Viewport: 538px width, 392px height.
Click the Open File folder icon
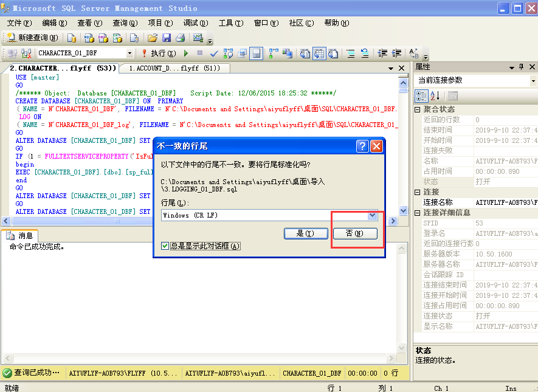point(153,38)
